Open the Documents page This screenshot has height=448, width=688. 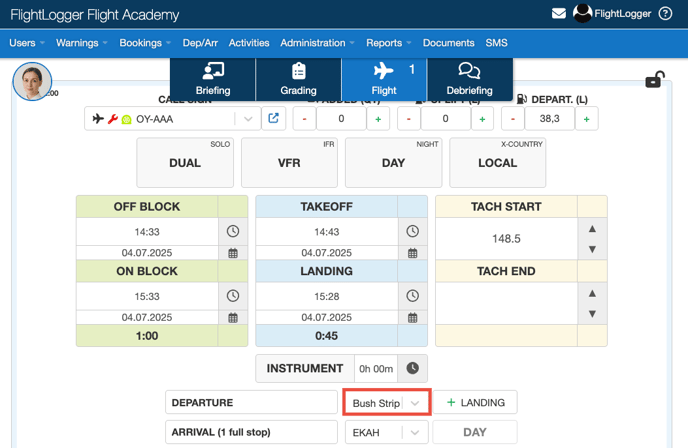tap(448, 43)
